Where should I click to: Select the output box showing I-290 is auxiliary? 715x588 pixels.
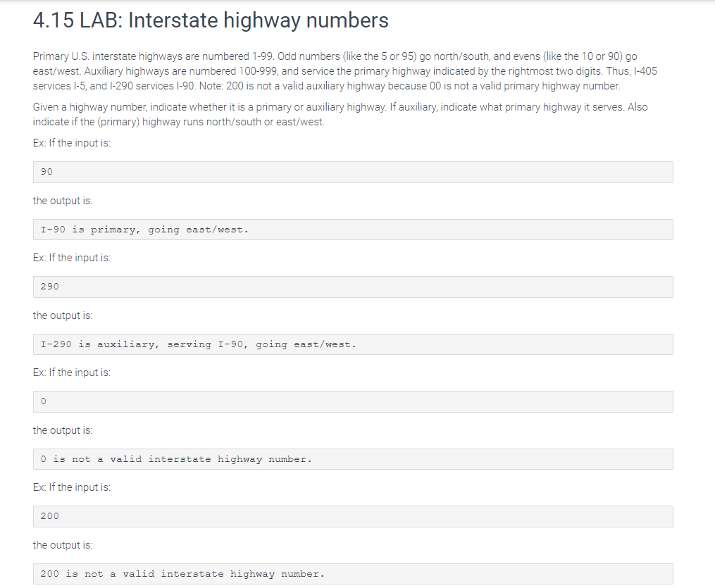tap(352, 344)
